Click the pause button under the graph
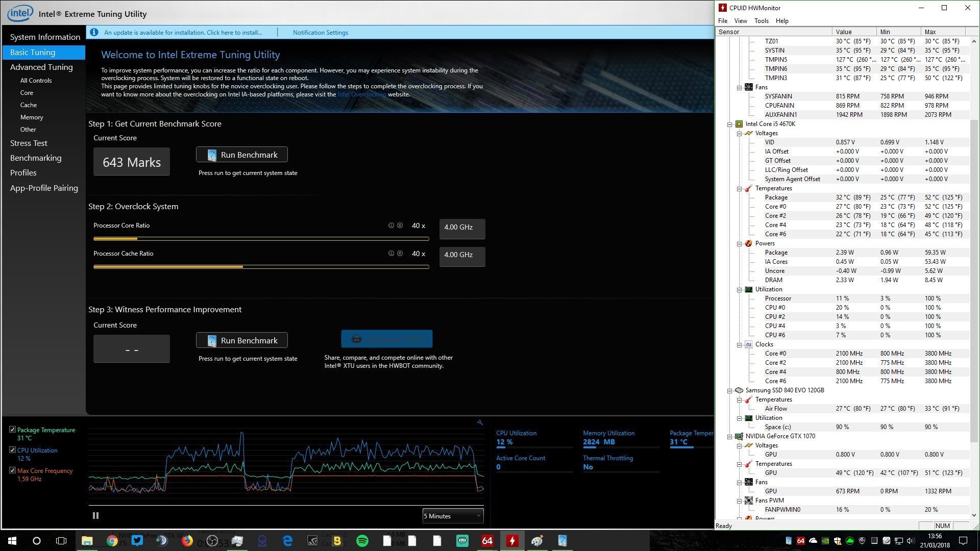Screen dimensions: 980x551 pyautogui.click(x=95, y=516)
